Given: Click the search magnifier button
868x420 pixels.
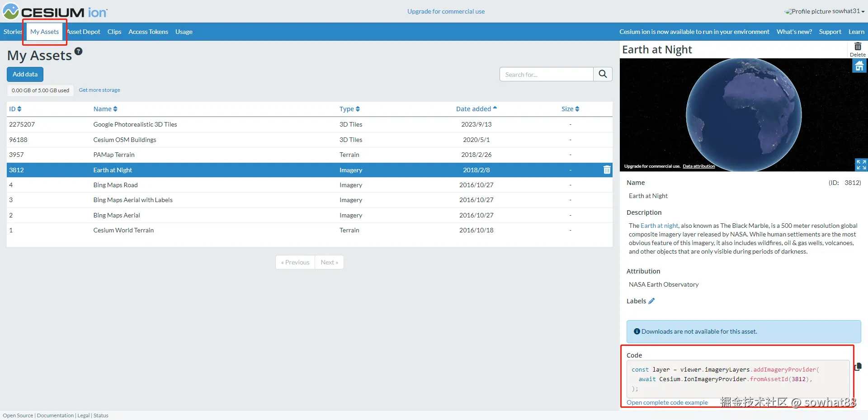Looking at the screenshot, I should [603, 74].
